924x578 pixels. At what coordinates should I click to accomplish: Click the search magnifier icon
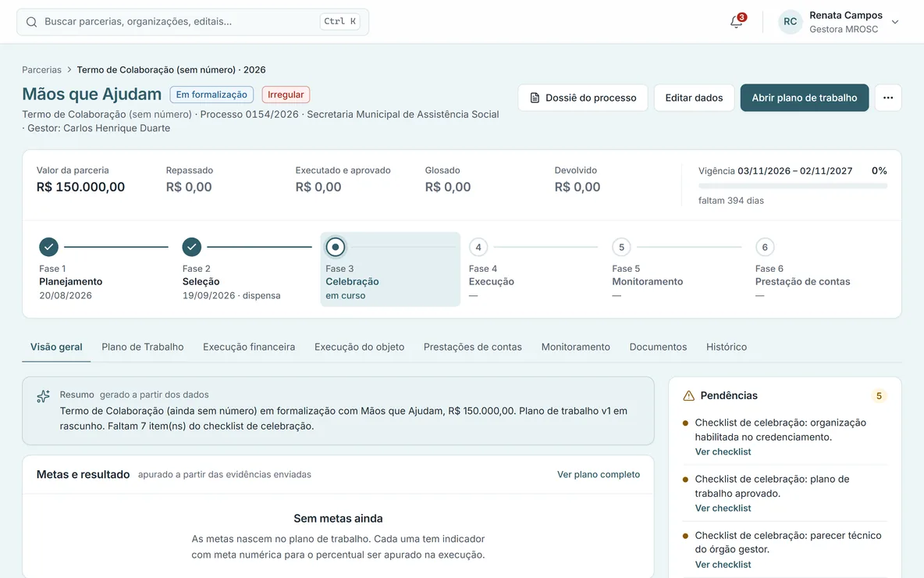pos(31,22)
